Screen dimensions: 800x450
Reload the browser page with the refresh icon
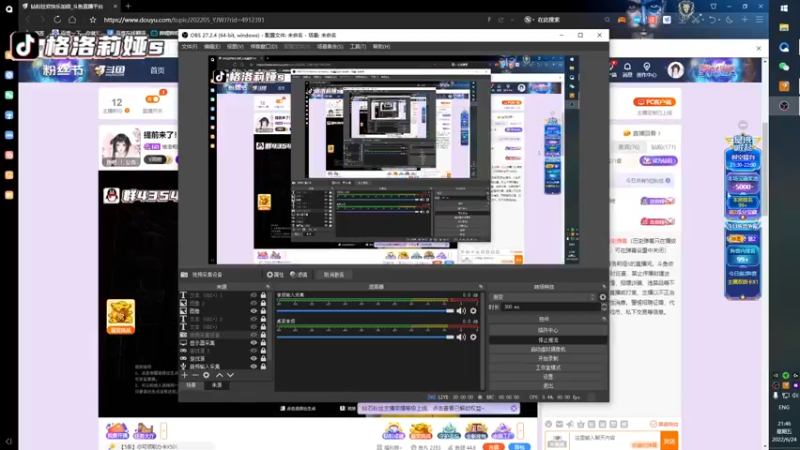[57, 19]
